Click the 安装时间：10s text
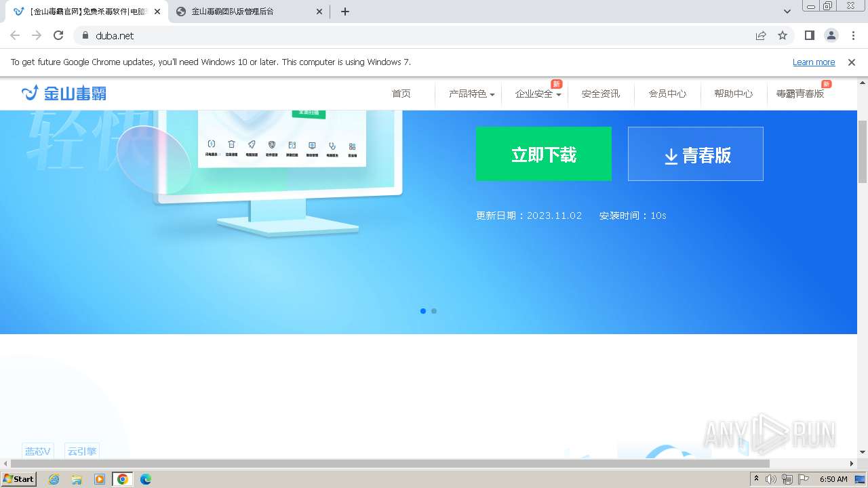The image size is (868, 488). [633, 216]
